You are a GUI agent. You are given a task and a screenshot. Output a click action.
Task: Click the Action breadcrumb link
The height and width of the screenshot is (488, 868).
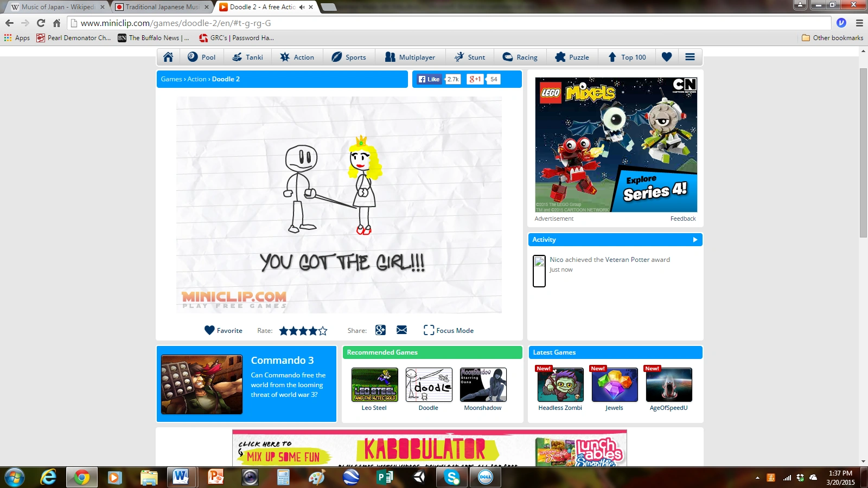[197, 79]
